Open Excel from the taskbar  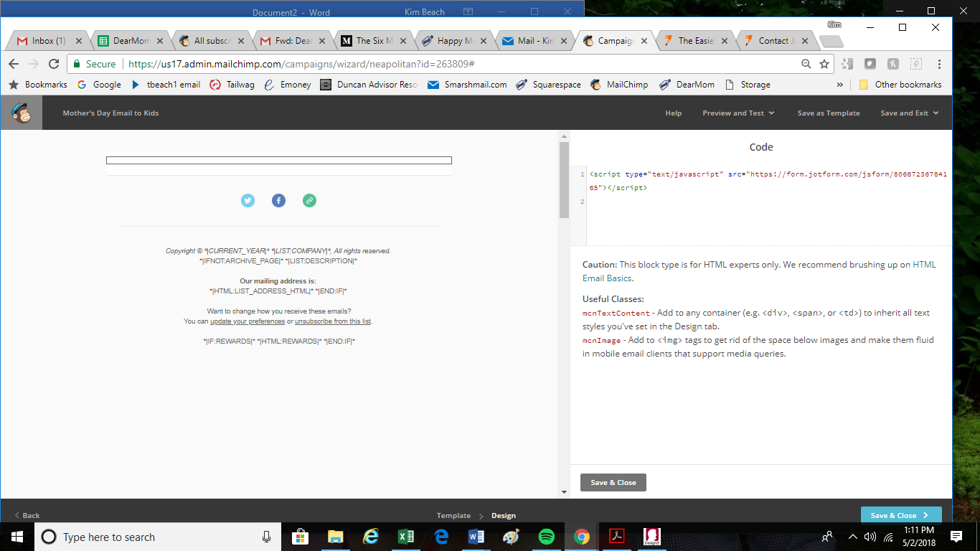coord(405,537)
